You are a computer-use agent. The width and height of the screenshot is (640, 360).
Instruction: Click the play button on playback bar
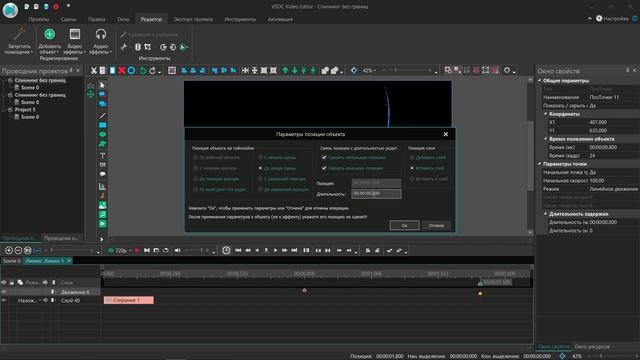click(x=276, y=250)
